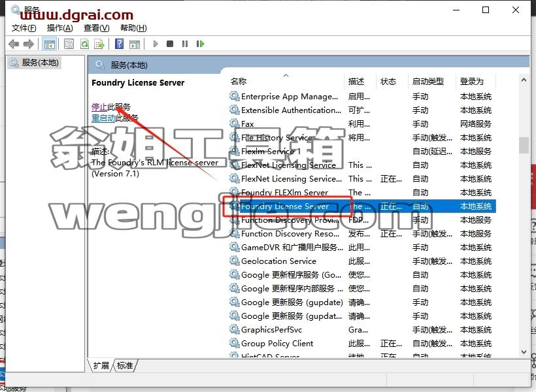Select stopped FlexNet Licensing Service row
The width and height of the screenshot is (536, 392).
[362, 165]
